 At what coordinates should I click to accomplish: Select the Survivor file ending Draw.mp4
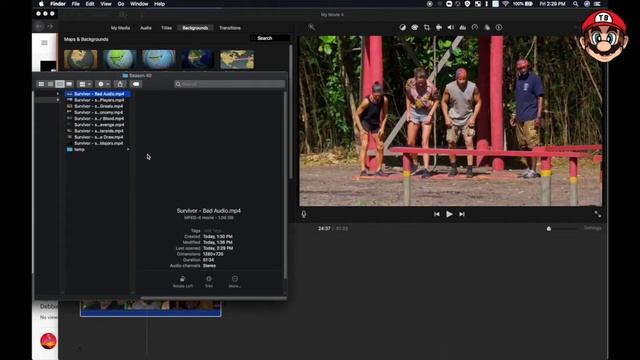[x=98, y=137]
